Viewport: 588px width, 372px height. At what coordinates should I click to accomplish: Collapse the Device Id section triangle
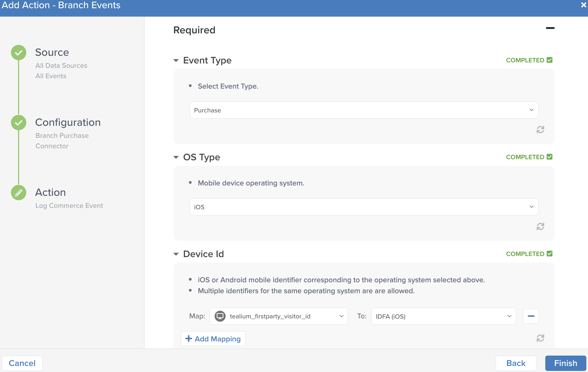176,254
